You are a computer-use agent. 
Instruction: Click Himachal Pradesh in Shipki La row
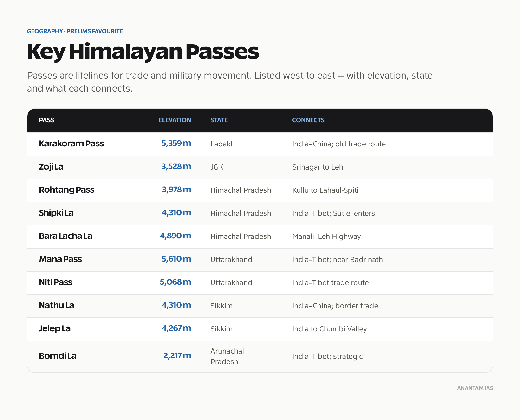[241, 213]
